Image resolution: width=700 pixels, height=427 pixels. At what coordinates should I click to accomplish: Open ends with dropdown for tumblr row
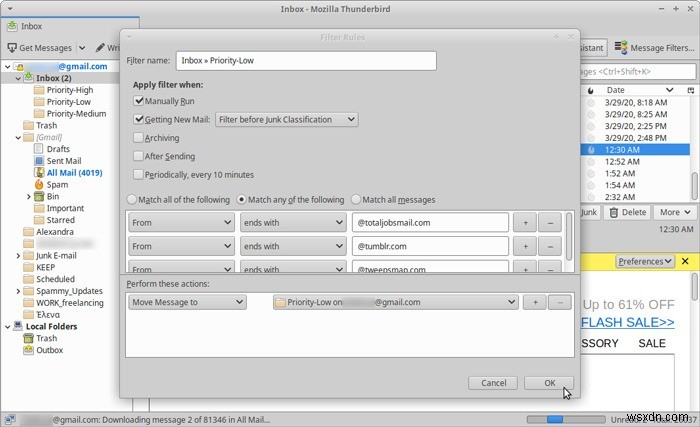point(293,246)
